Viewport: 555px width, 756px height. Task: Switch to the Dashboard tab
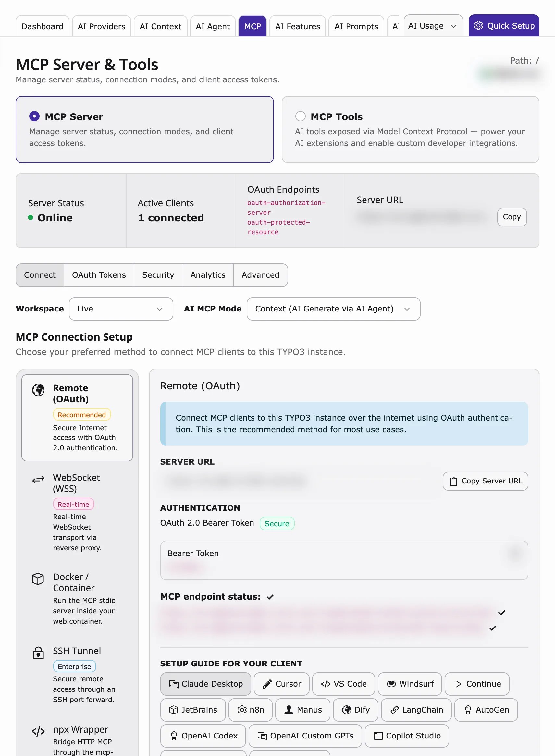click(x=42, y=26)
